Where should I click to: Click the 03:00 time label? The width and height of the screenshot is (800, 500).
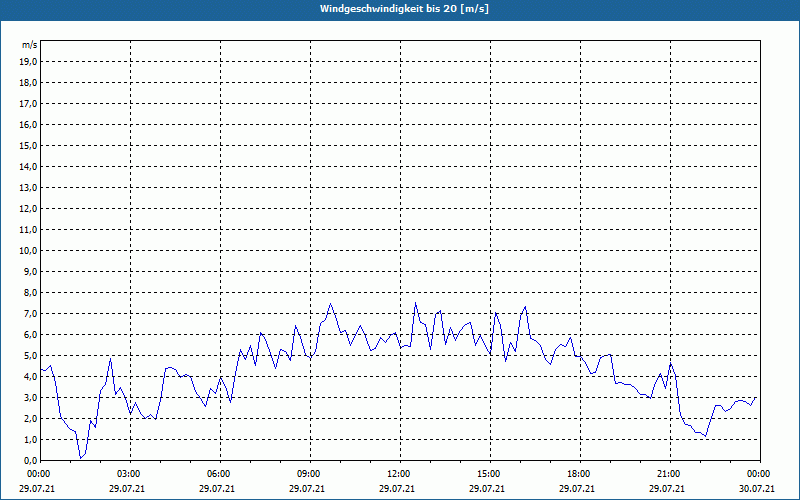pos(131,474)
